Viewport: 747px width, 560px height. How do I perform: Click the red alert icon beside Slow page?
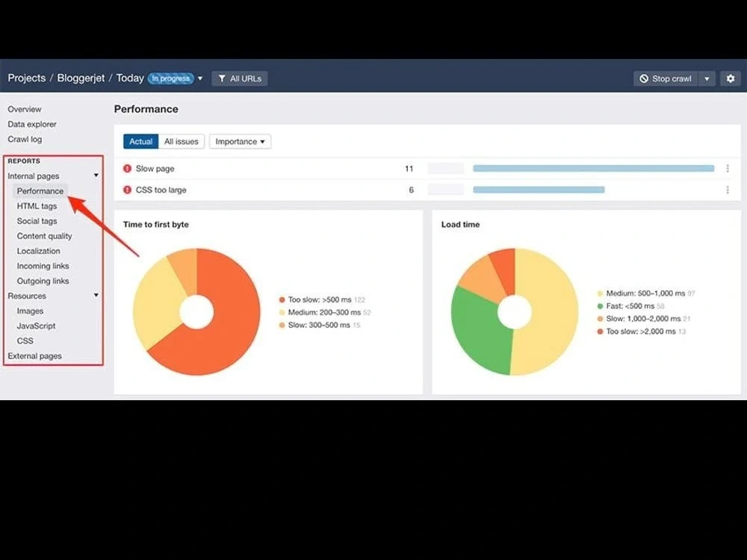[x=127, y=169]
